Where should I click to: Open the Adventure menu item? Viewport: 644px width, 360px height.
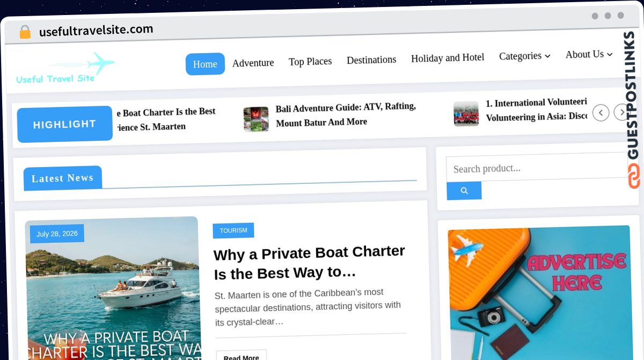coord(253,63)
